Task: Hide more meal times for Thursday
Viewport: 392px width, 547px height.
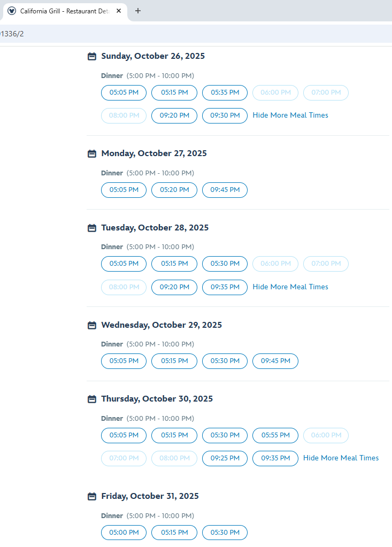Action: [341, 458]
